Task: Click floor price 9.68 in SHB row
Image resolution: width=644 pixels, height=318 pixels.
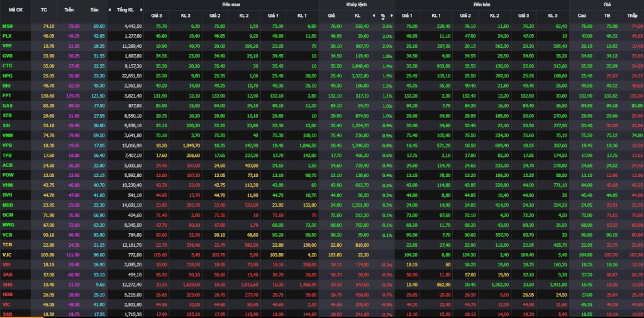Action: coord(100,284)
